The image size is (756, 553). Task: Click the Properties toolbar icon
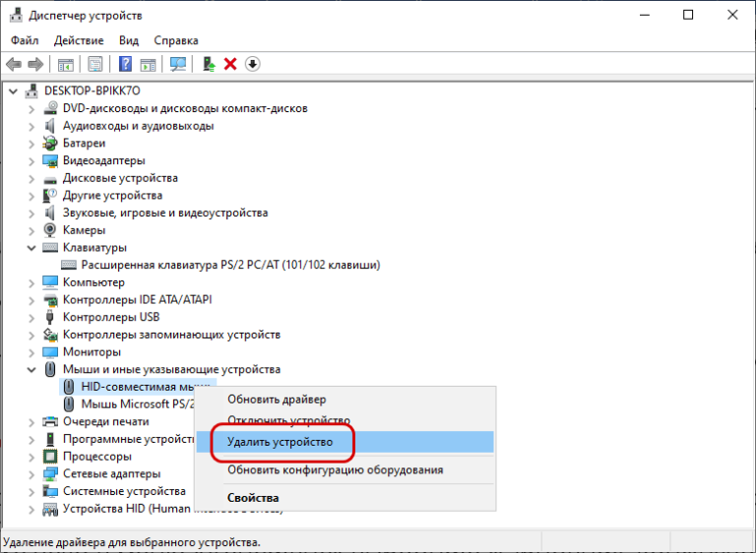(95, 64)
